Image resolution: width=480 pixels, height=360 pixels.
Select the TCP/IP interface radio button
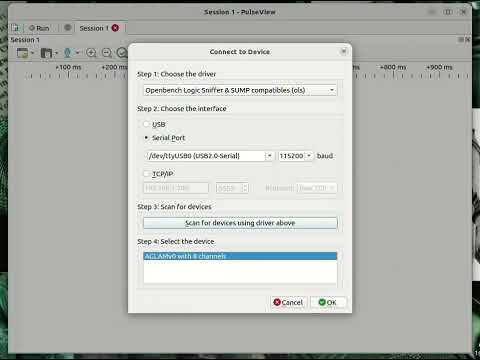coord(146,173)
